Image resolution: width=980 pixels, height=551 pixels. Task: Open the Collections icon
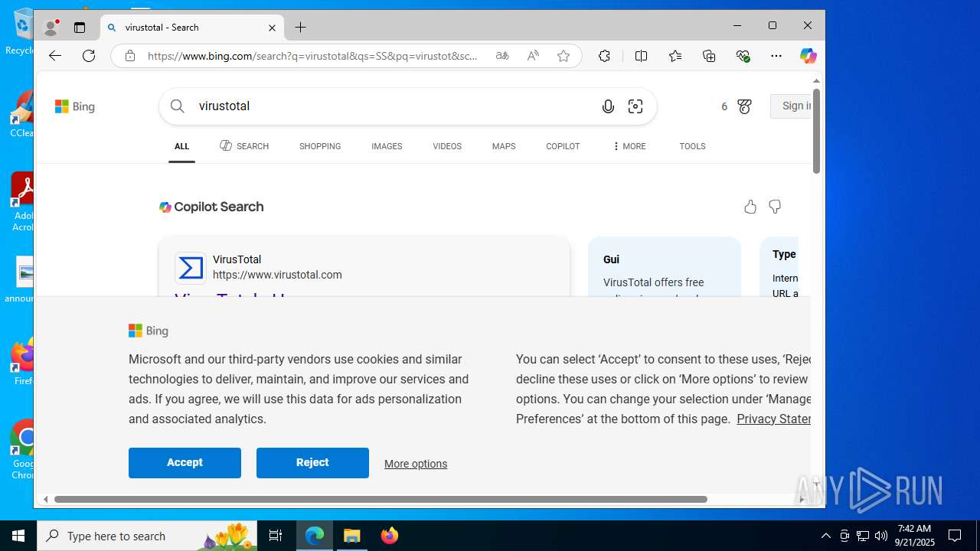pyautogui.click(x=709, y=56)
